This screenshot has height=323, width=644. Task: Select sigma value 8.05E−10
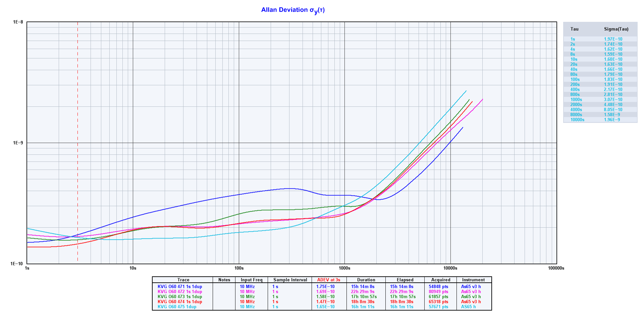pos(613,110)
